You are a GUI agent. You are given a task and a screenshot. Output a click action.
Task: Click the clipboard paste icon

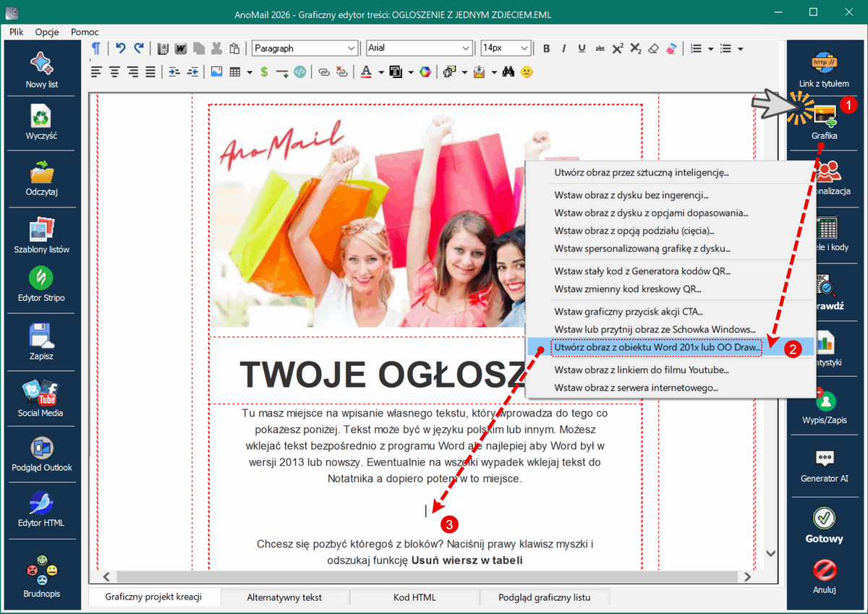point(234,48)
